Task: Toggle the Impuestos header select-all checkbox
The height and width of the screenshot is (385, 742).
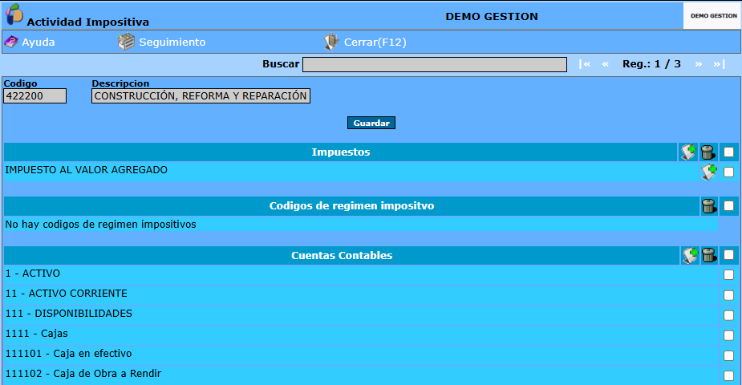Action: (x=729, y=152)
